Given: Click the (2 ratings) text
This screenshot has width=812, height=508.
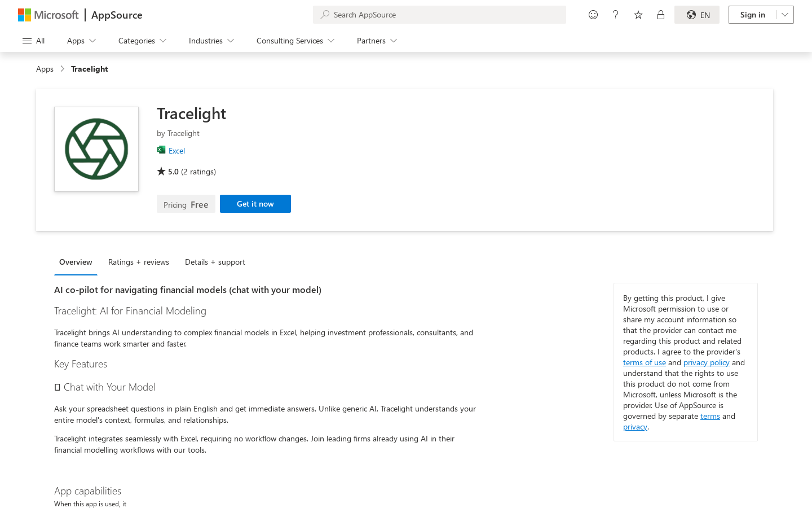Looking at the screenshot, I should click(198, 172).
